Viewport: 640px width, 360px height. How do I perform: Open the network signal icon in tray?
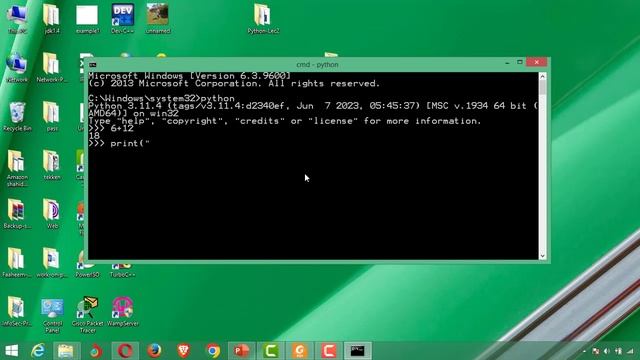(631, 351)
